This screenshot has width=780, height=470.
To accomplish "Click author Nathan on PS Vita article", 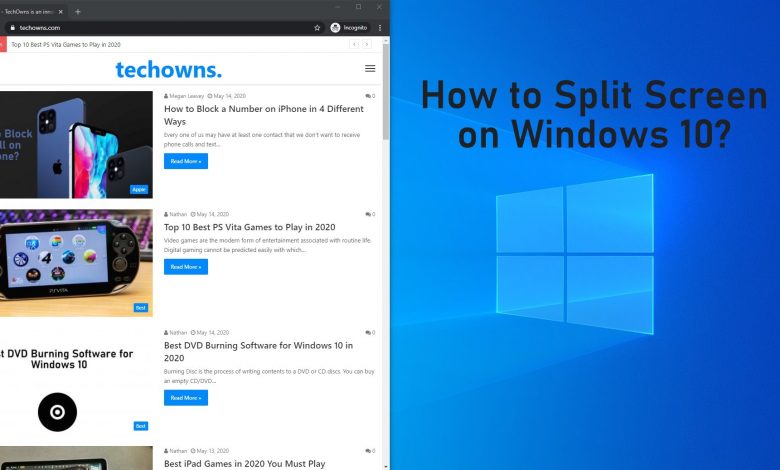I will coord(176,214).
